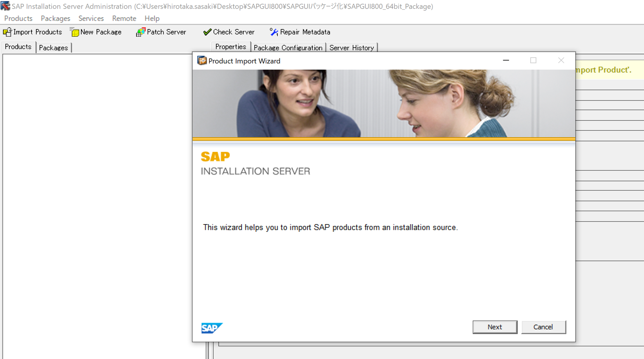Cancel the Product Import Wizard
The image size is (644, 359).
pos(543,327)
